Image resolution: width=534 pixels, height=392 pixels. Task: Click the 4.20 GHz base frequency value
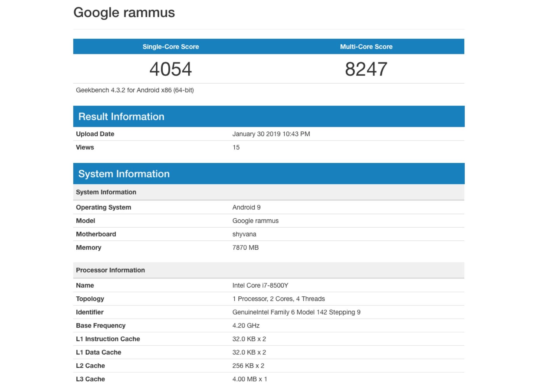pyautogui.click(x=246, y=326)
